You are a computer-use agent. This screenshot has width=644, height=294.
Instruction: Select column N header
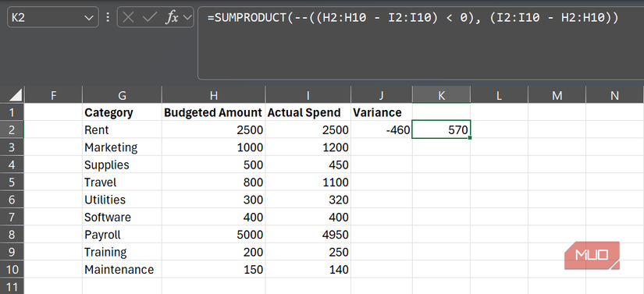(615, 95)
